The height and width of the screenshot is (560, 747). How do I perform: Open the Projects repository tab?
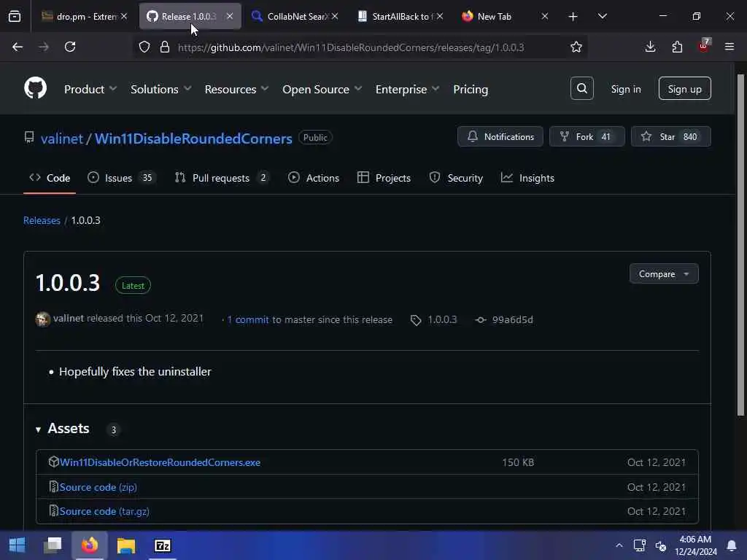pyautogui.click(x=384, y=178)
